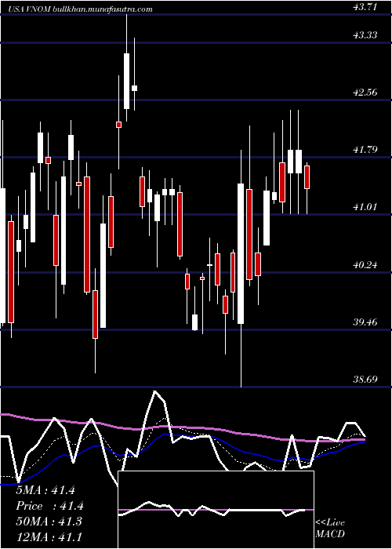Click the 39.46 price label
The height and width of the screenshot is (549, 392).
(x=365, y=322)
